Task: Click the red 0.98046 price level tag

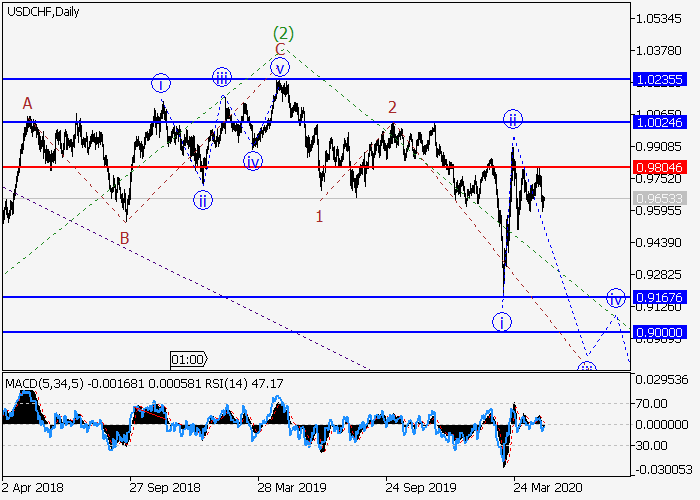Action: tap(660, 167)
